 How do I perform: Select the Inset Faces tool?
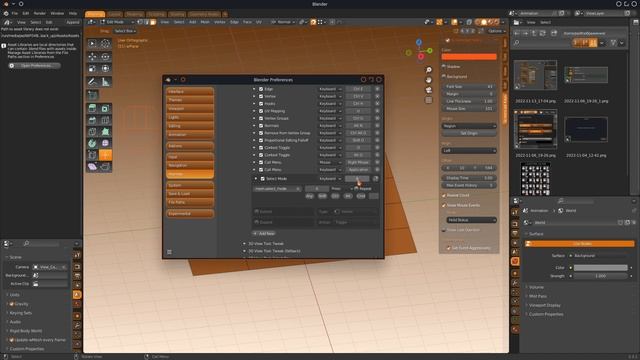pyautogui.click(x=105, y=108)
